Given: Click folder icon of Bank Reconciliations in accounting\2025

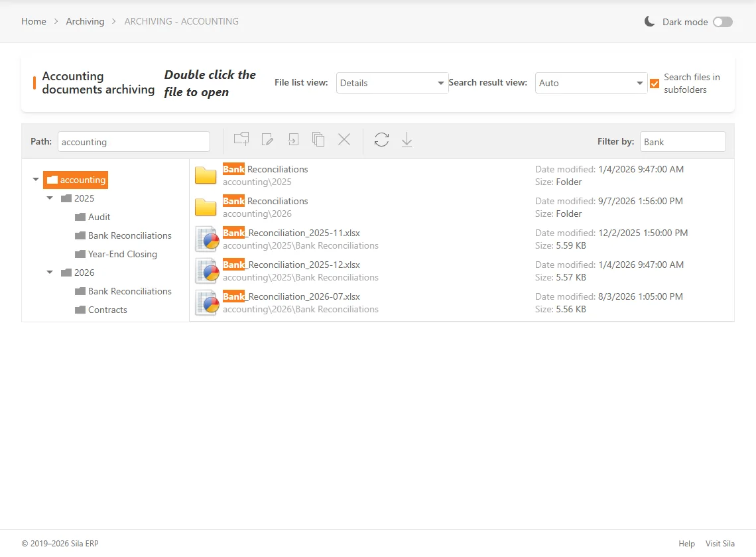Looking at the screenshot, I should click(206, 176).
